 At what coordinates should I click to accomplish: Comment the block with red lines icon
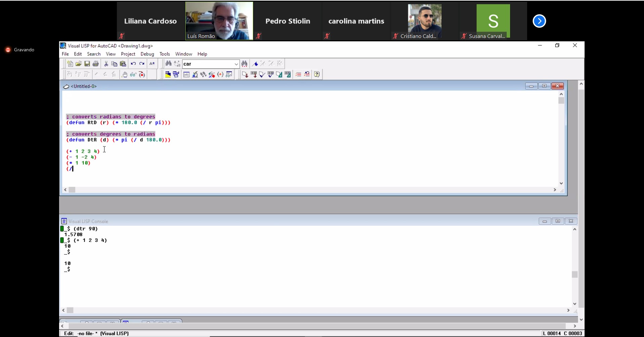[x=298, y=75]
